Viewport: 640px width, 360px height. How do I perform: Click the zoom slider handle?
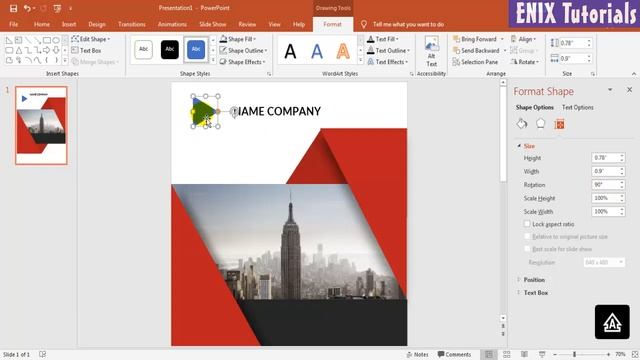(574, 354)
